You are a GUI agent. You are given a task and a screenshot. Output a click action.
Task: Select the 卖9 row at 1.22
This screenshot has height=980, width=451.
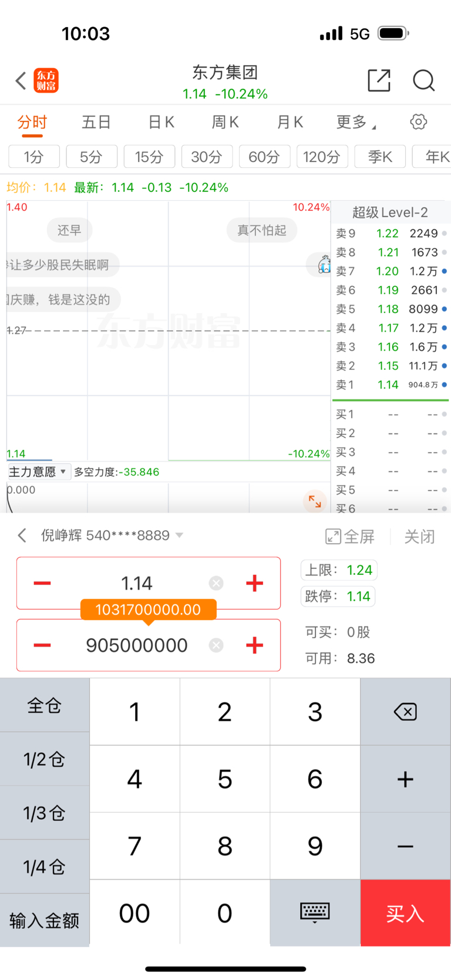coord(391,233)
